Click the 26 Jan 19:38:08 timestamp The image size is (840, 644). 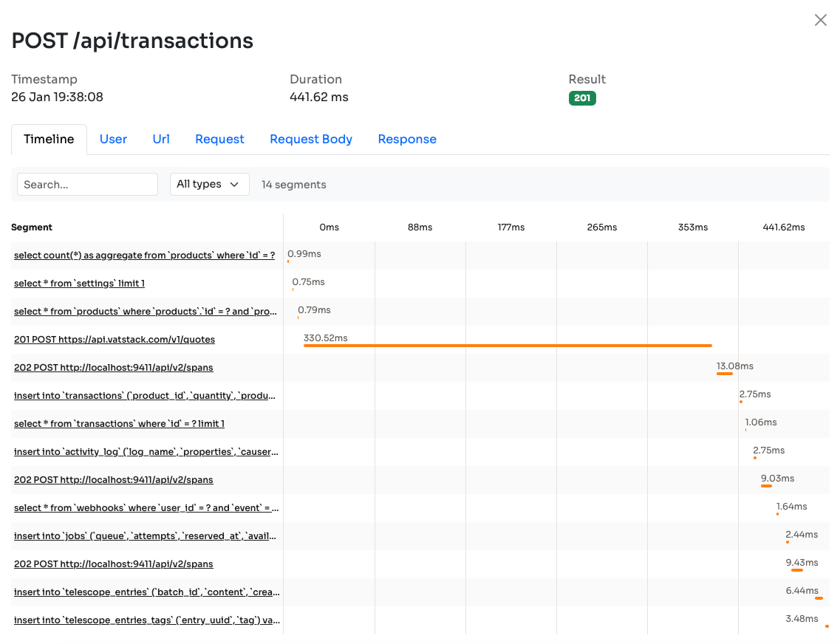(58, 97)
